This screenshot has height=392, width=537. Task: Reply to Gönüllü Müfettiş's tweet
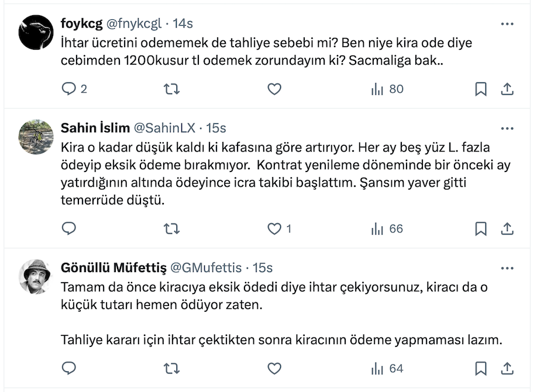click(x=69, y=369)
